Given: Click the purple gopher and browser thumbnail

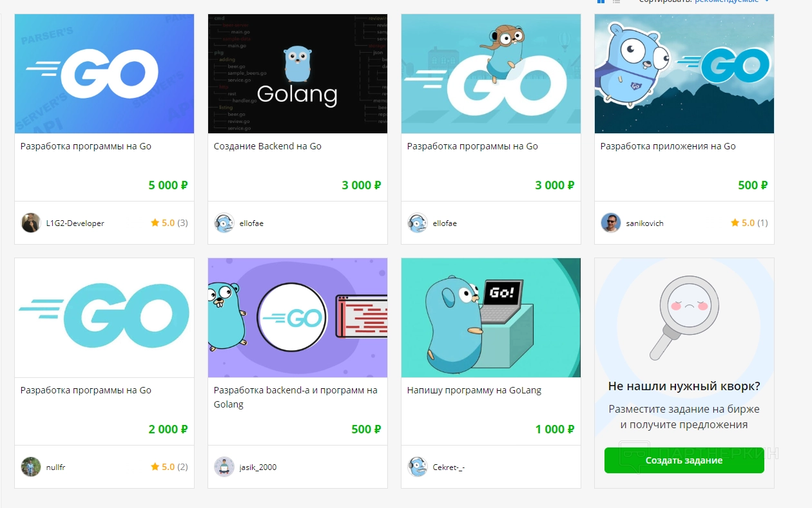Looking at the screenshot, I should click(298, 317).
